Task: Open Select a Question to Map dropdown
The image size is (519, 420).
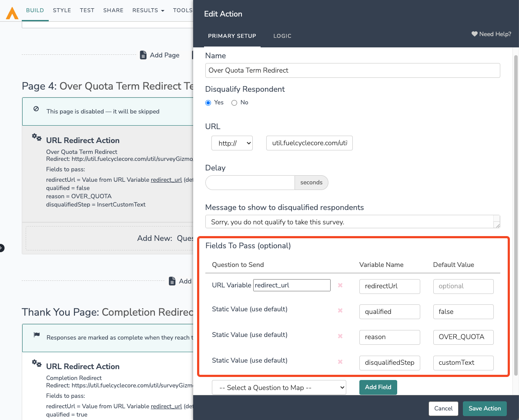Action: point(279,387)
